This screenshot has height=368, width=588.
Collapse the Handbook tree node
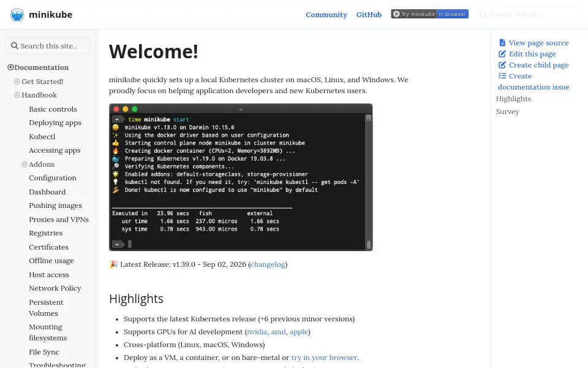click(x=17, y=95)
